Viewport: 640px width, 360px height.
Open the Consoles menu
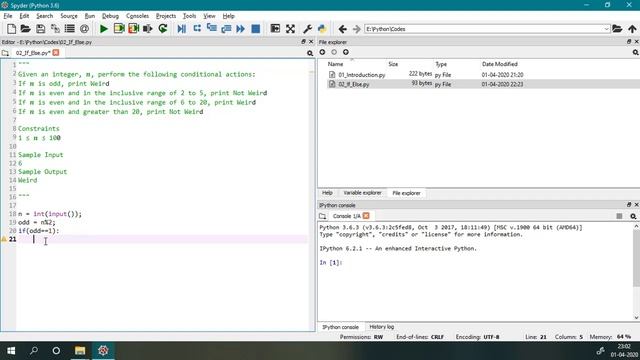pos(137,16)
